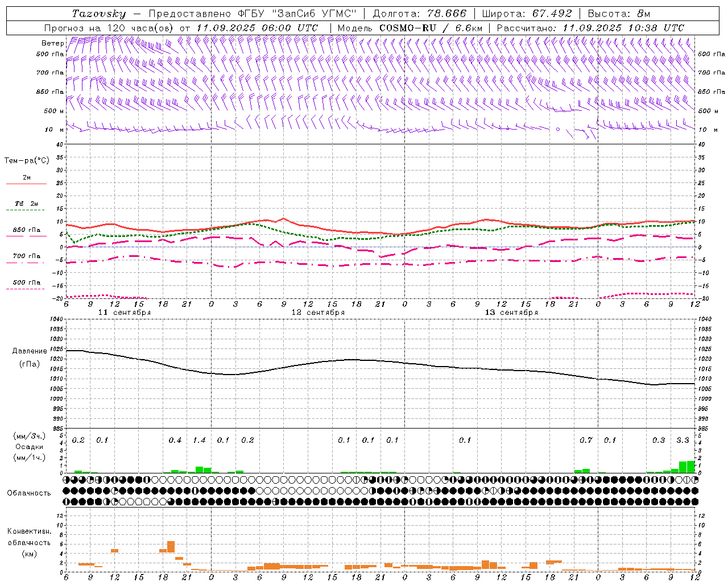728x582 pixels.
Task: Click the 3-hour precipitation value 0.7
Action: coord(586,440)
